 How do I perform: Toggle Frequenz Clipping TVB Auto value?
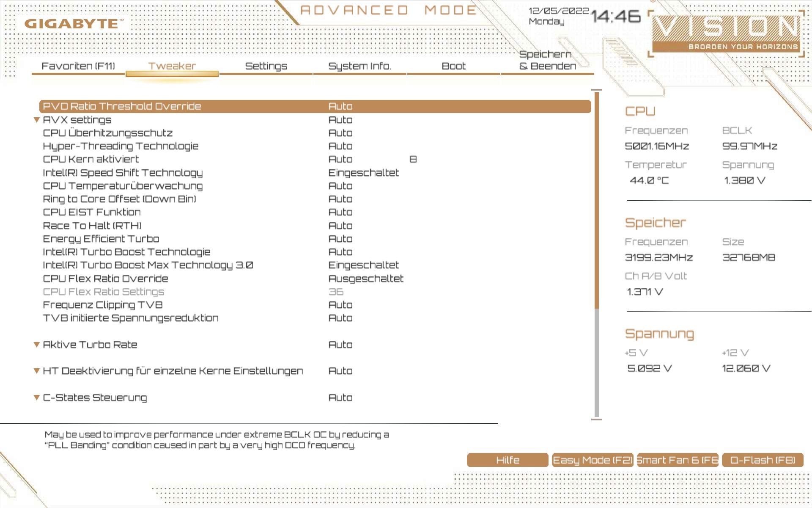340,305
